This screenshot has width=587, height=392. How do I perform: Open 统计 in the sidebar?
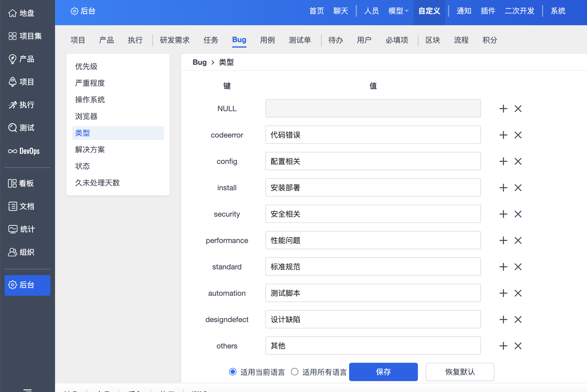click(x=21, y=229)
